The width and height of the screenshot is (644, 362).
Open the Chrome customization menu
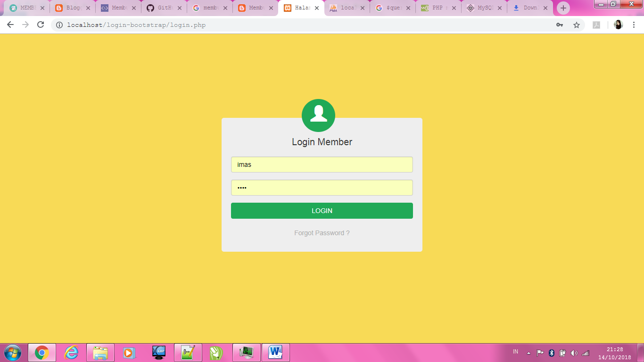(634, 25)
